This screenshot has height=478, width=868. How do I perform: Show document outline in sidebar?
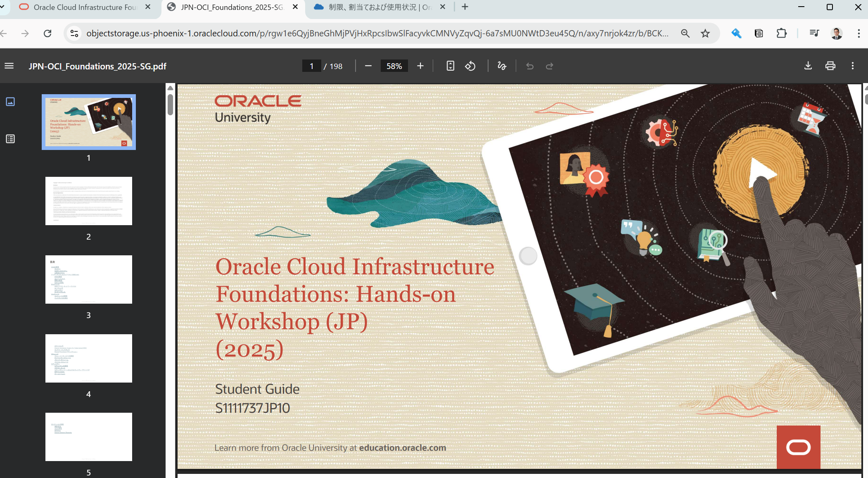point(10,139)
